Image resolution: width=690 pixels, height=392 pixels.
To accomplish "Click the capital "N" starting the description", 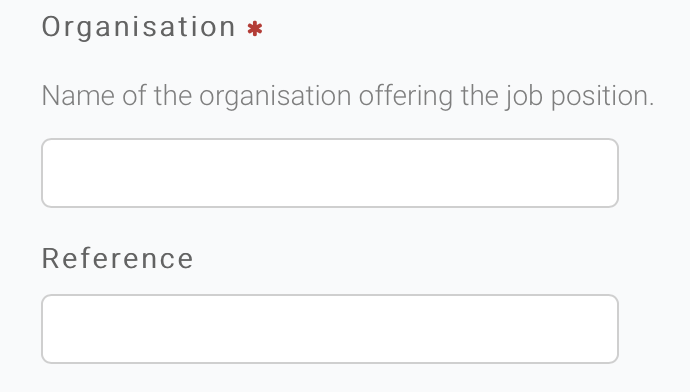I will click(x=50, y=95).
